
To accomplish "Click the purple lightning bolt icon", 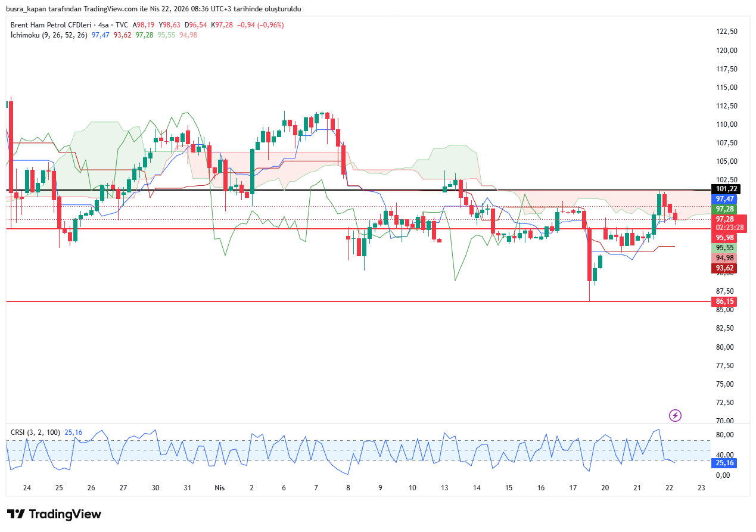I will (675, 415).
